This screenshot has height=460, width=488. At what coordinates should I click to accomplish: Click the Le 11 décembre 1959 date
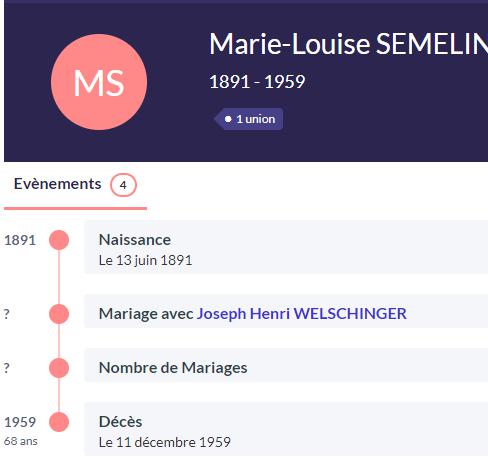[165, 442]
